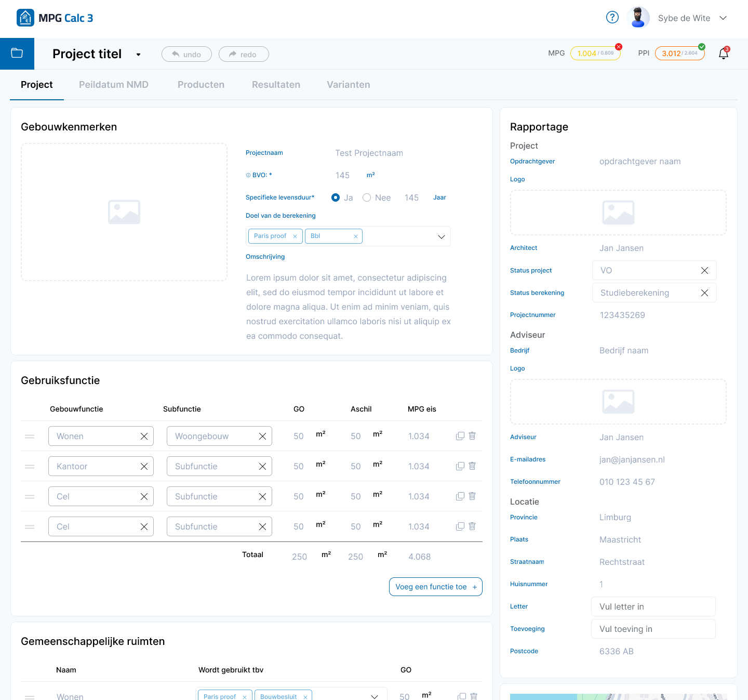Clear the Woongebouw subfunctie field
Viewport: 748px width, 700px height.
262,437
